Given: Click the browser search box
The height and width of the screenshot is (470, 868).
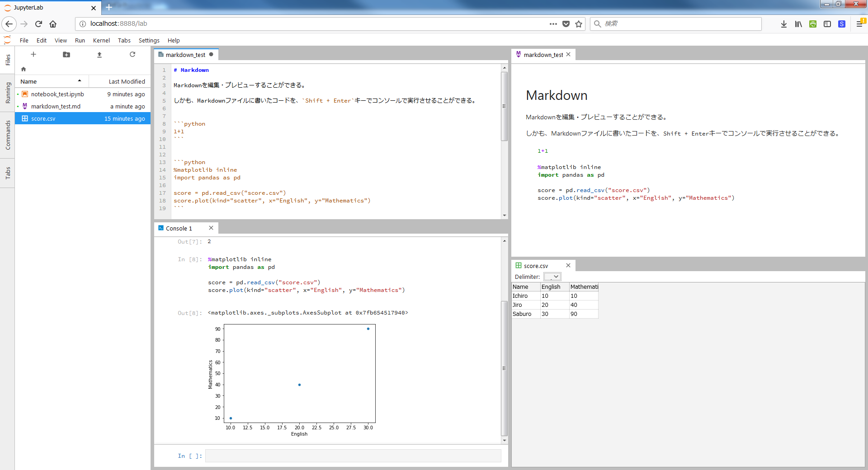Looking at the screenshot, I should 676,24.
